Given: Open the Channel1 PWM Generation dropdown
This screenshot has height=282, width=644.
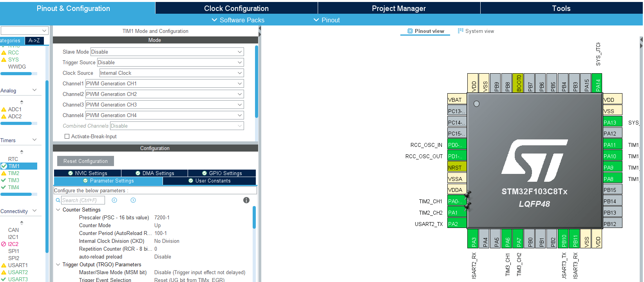Looking at the screenshot, I should (165, 83).
